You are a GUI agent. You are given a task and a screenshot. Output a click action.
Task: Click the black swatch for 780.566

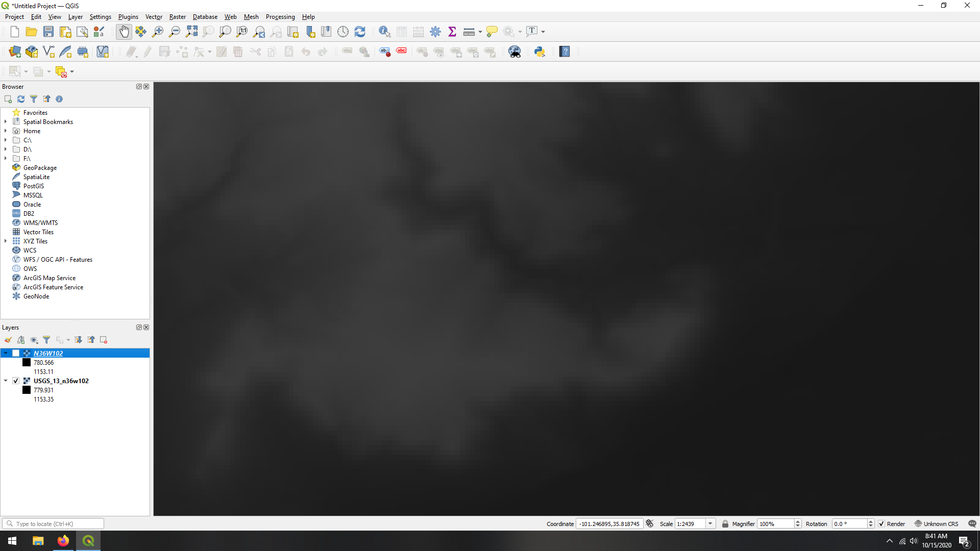[27, 363]
